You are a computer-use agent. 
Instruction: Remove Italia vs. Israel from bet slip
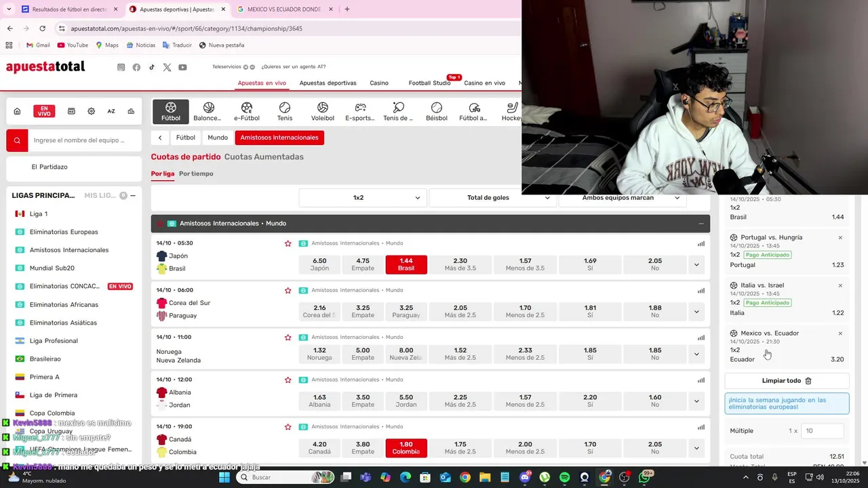(x=840, y=285)
